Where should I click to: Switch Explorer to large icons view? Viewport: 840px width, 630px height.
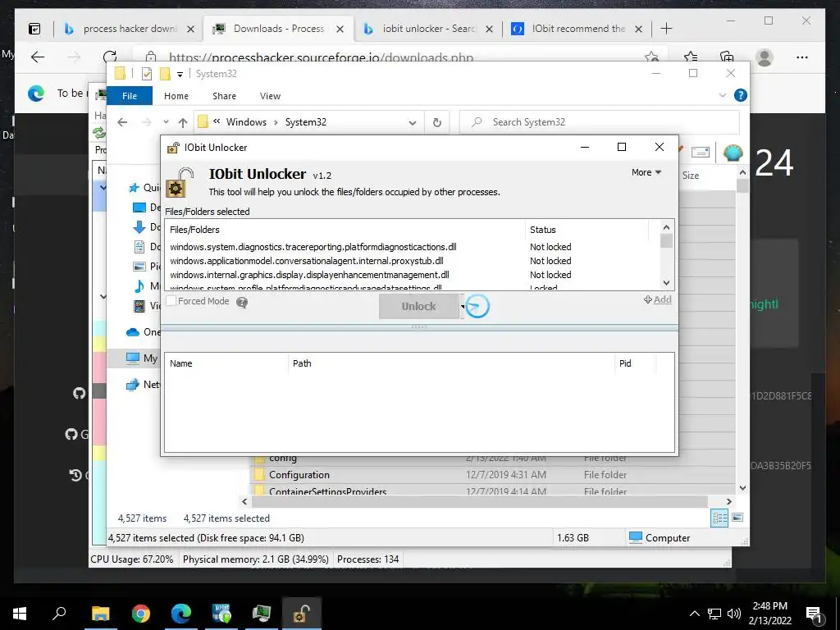tap(737, 518)
